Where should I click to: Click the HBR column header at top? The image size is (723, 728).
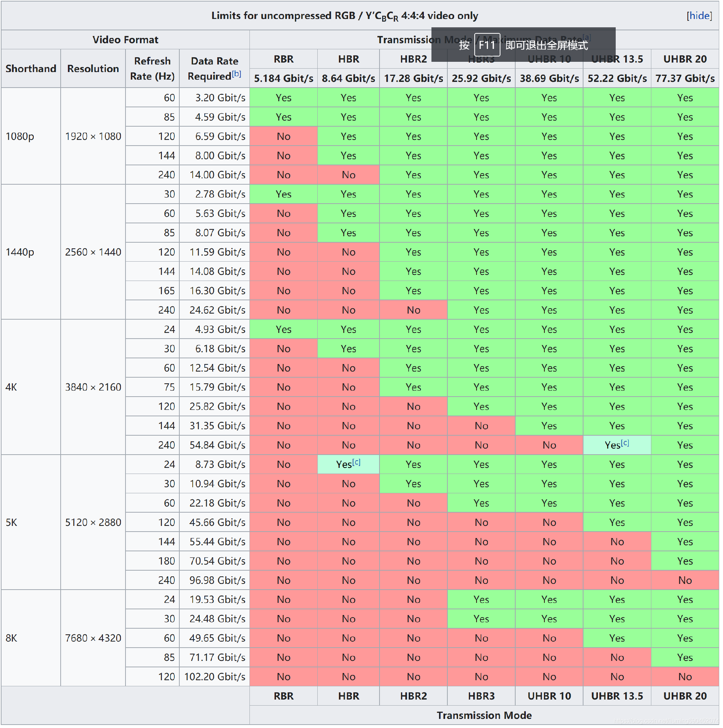coord(348,59)
